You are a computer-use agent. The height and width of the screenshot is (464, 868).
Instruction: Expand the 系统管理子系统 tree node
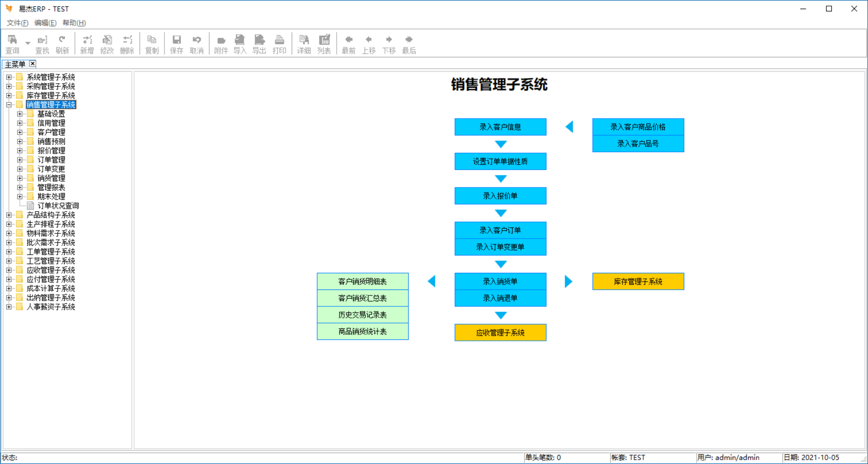[9, 77]
